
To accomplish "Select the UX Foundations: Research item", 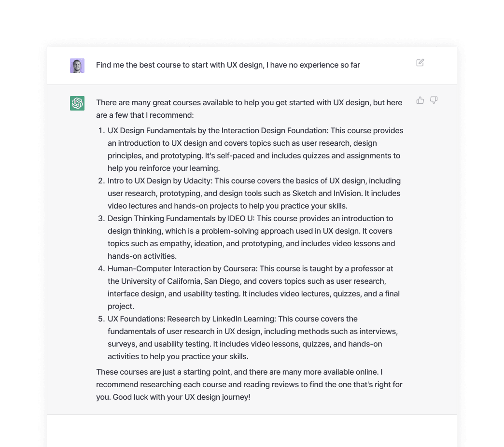I will [252, 337].
